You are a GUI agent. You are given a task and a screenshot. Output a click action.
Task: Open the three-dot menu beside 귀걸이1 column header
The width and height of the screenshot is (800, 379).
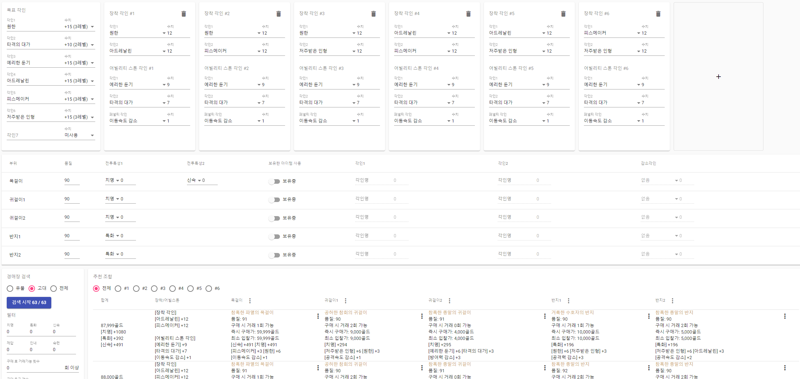tap(346, 301)
